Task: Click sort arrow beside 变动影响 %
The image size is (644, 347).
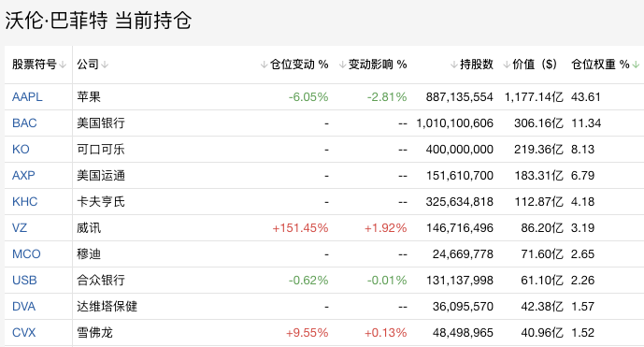Action: pyautogui.click(x=342, y=65)
